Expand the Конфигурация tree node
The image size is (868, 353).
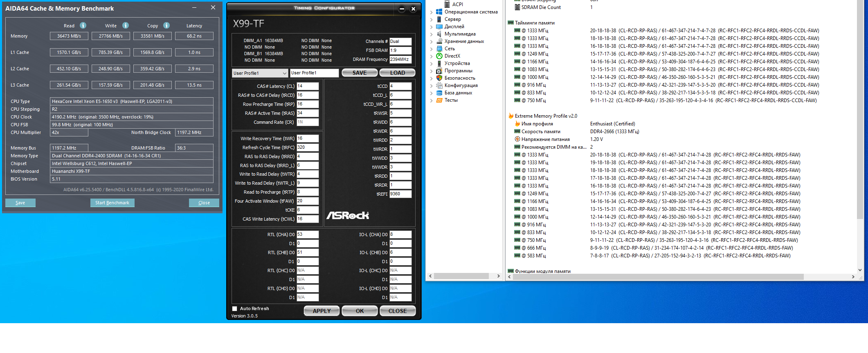[x=431, y=86]
